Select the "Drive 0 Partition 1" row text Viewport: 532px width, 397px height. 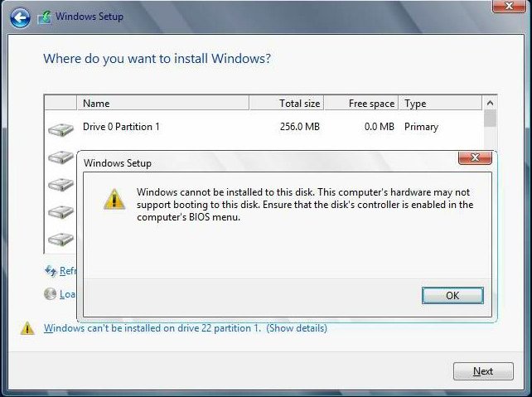[x=121, y=127]
